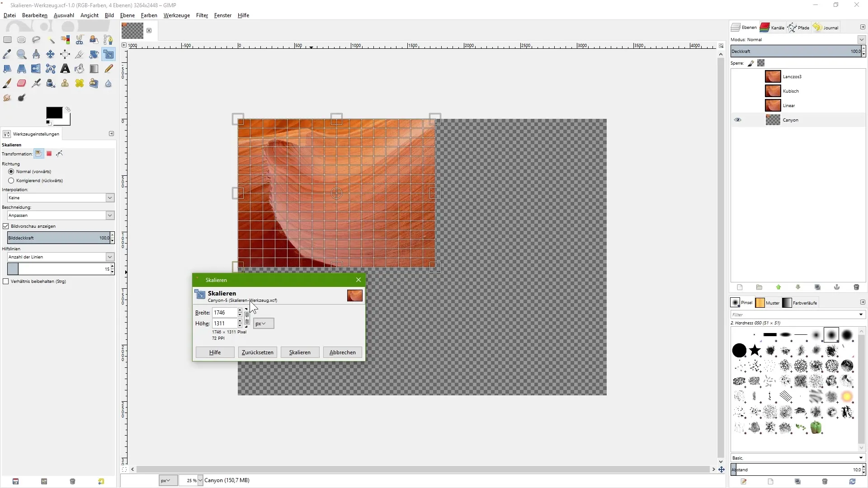Choose the Bucket Fill tool

pyautogui.click(x=80, y=69)
